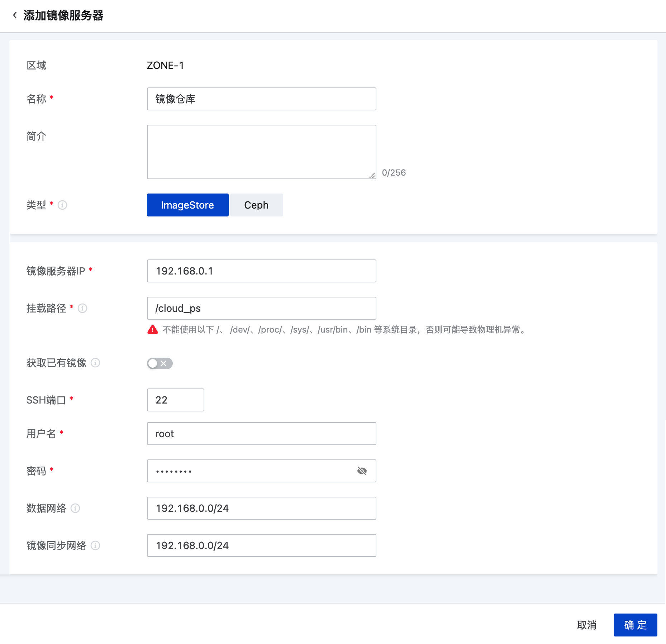
Task: Click the info icon beside 镜像同步网络
Action: pyautogui.click(x=95, y=545)
